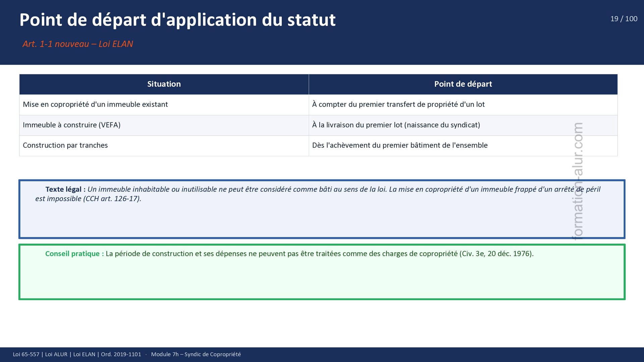Click the 'livraison du premier lot' cell
Screen dimensions: 644x362
[396, 125]
